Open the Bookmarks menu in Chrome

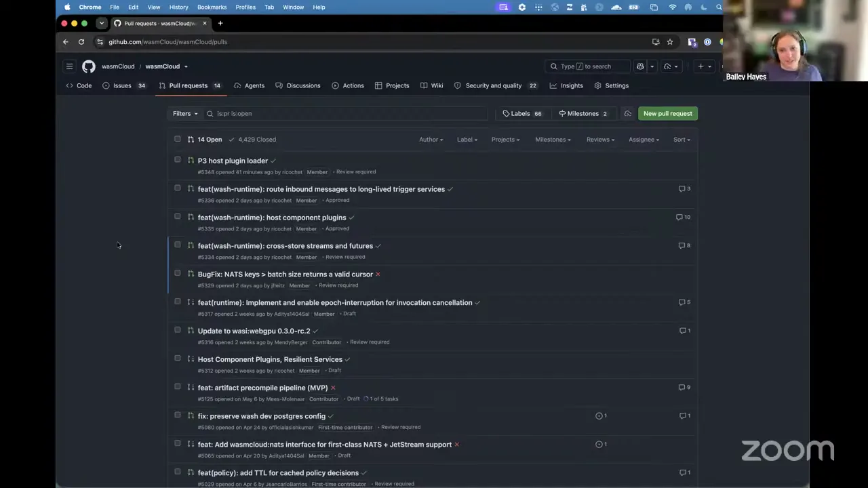point(212,7)
